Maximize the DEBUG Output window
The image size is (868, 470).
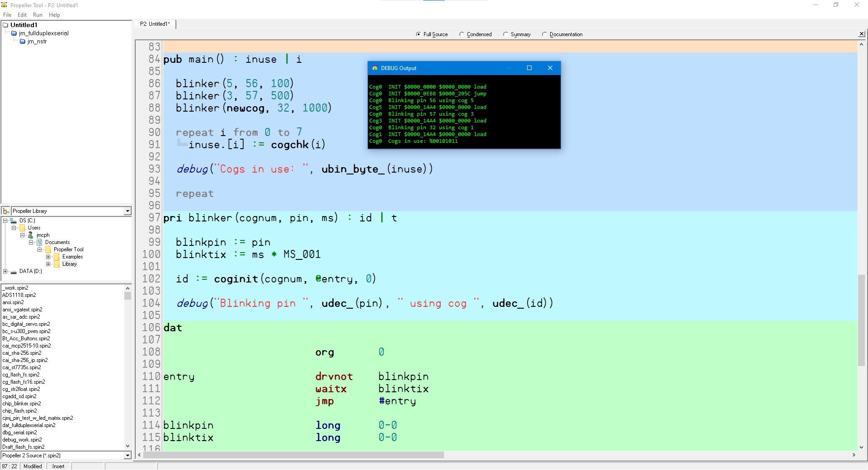tap(529, 68)
